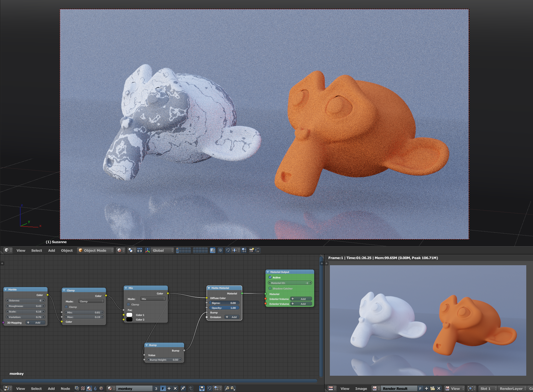Select the compositing nodes tree type icon
The image size is (533, 392).
pos(77,388)
